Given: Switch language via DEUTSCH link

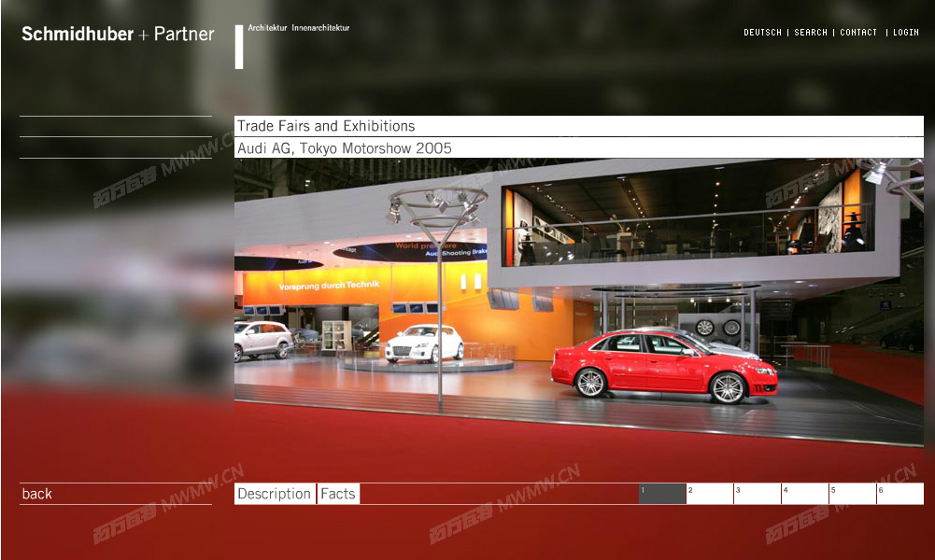Looking at the screenshot, I should pos(762,32).
